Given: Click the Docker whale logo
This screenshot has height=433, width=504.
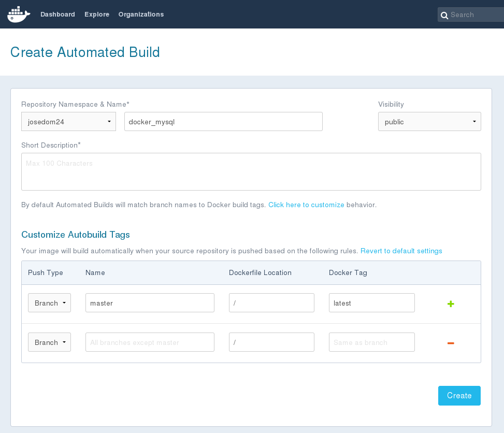Looking at the screenshot, I should 19,15.
